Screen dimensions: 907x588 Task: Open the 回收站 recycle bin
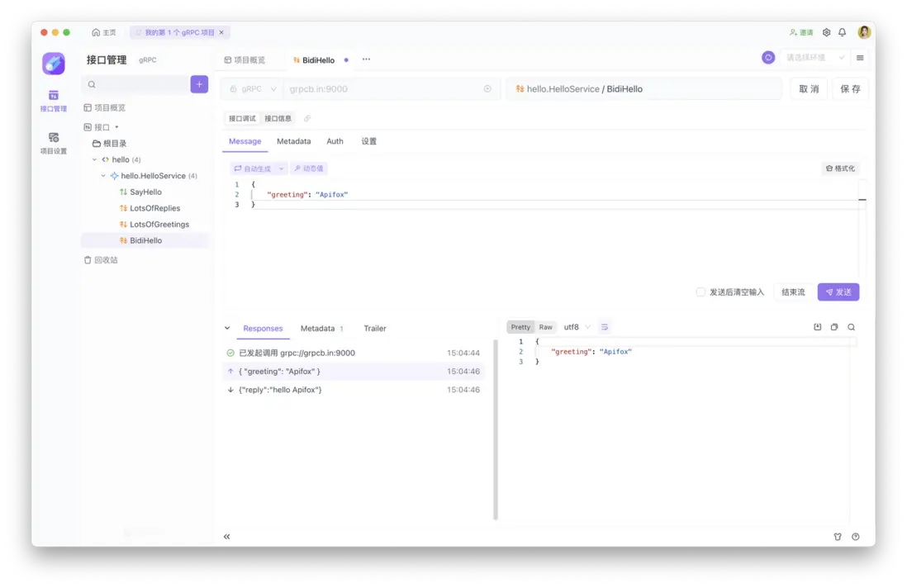coord(101,260)
